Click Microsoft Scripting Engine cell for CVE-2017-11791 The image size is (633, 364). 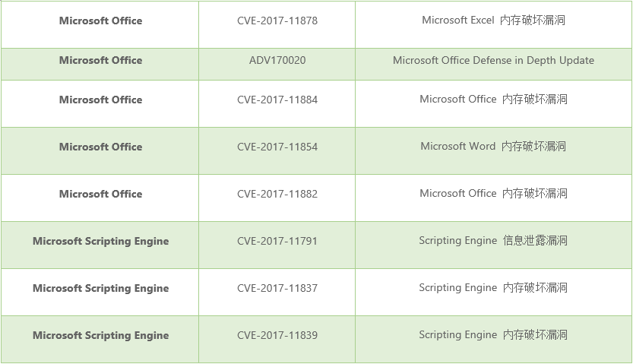tap(100, 242)
